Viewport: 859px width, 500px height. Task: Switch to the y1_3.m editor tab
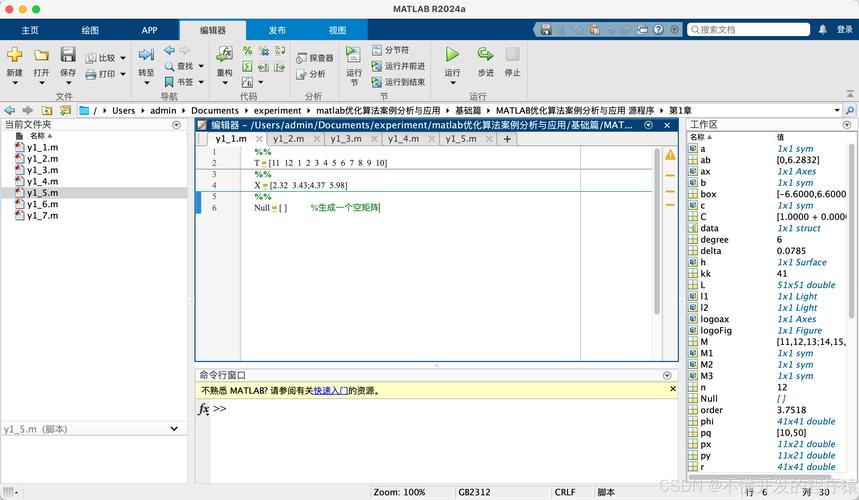[346, 139]
